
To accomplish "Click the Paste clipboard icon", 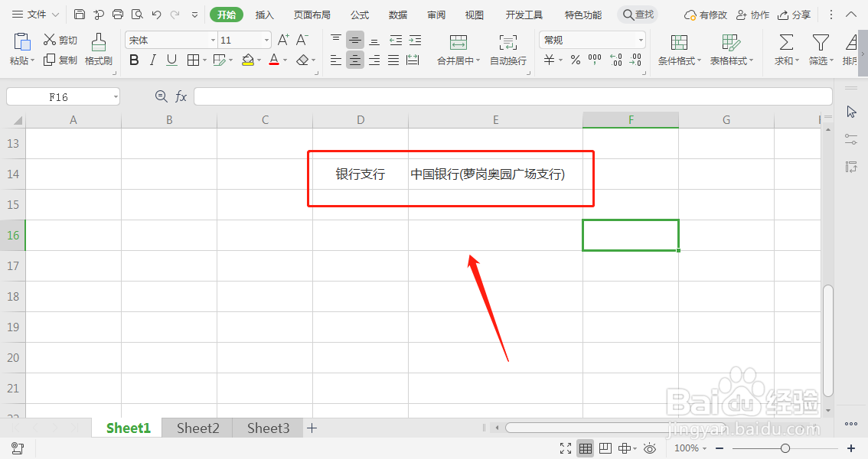I will [21, 42].
